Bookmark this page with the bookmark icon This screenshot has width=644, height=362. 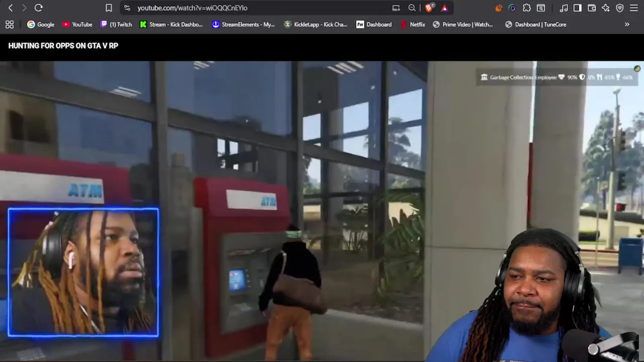(109, 8)
